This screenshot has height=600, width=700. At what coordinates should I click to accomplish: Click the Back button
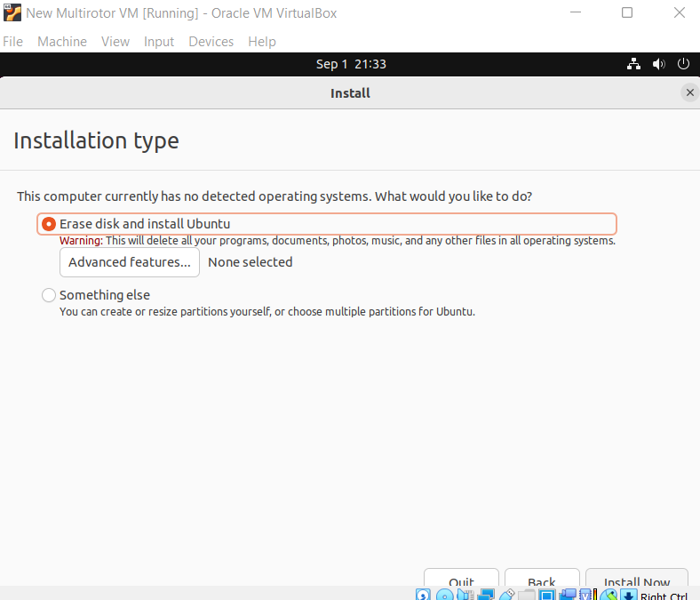(x=542, y=578)
